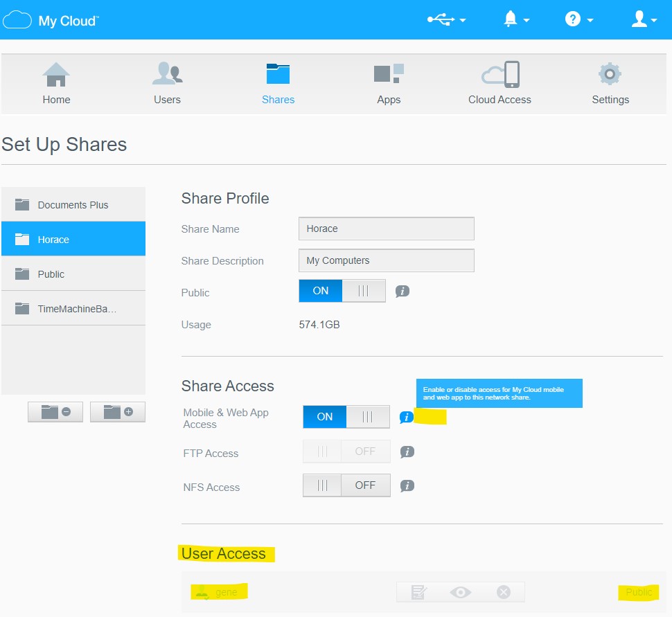Image resolution: width=672 pixels, height=617 pixels.
Task: Toggle Mobile & Web App Access switch
Action: point(346,417)
